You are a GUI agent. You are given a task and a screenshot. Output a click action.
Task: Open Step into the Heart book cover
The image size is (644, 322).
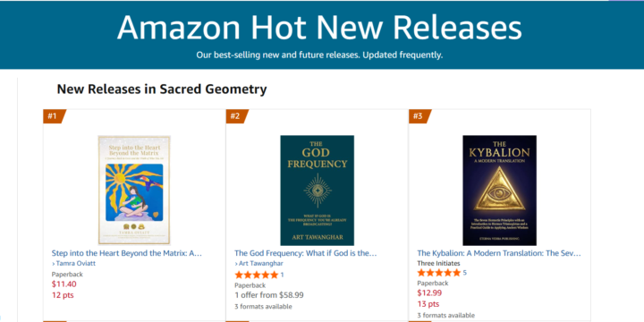click(x=134, y=191)
